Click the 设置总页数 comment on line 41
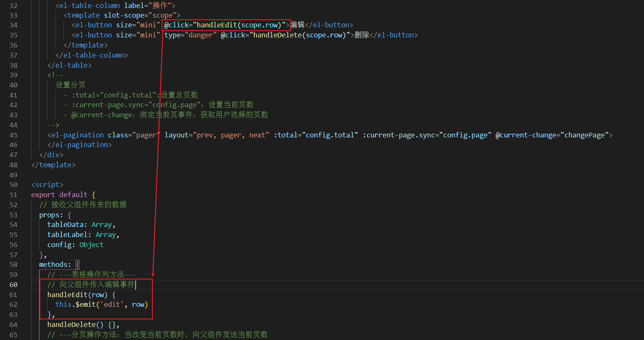Screen dimensions: 644x340 coord(179,95)
